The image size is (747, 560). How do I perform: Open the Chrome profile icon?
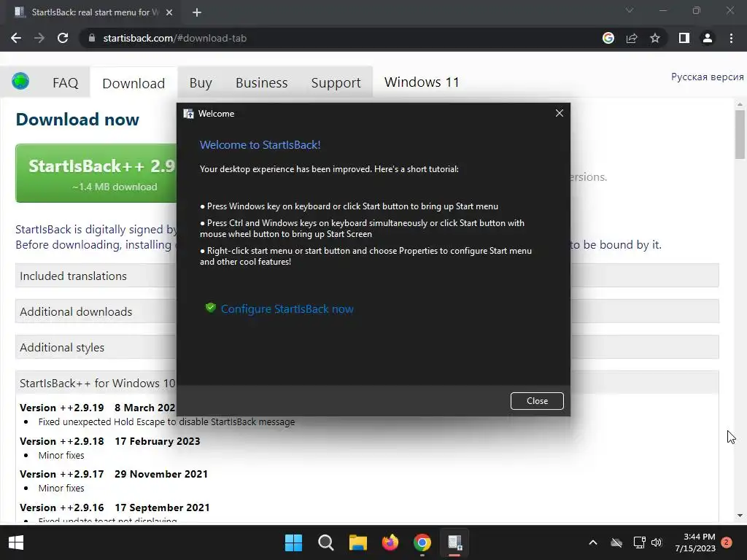coord(708,38)
